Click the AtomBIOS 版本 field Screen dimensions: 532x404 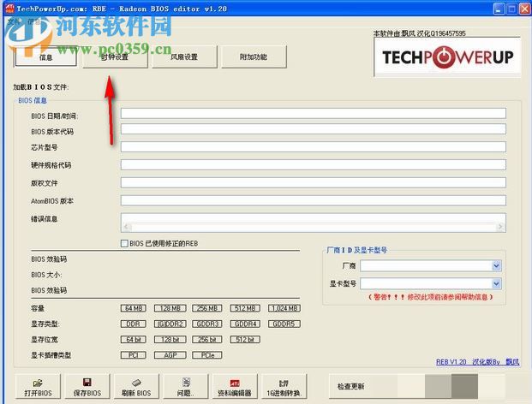coord(314,200)
